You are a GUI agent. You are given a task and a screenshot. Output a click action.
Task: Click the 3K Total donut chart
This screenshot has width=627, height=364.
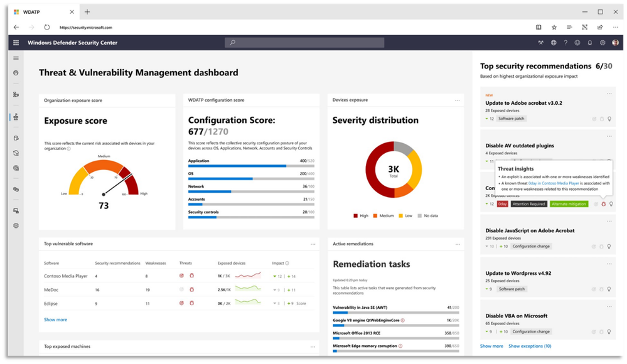[394, 169]
